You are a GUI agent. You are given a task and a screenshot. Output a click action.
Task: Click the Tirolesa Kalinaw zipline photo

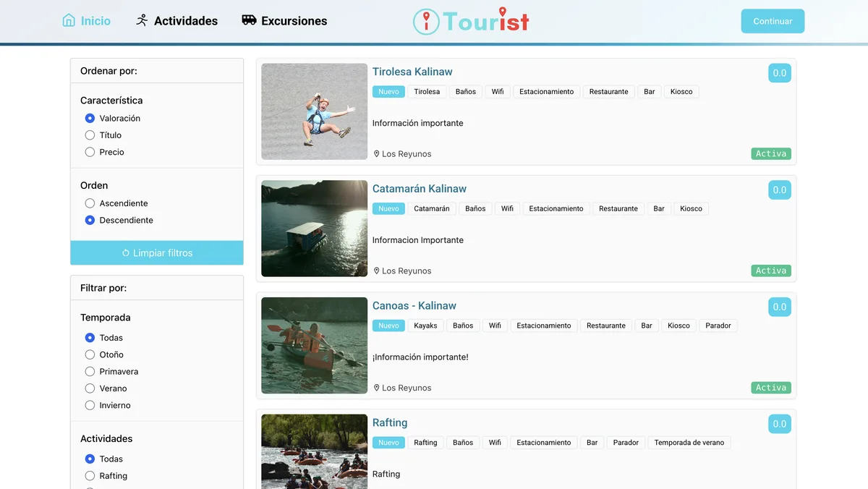314,111
